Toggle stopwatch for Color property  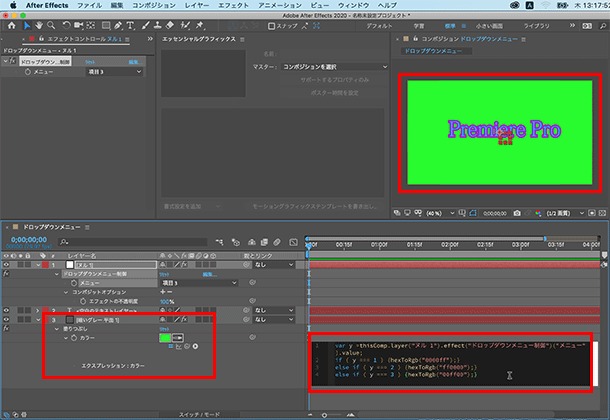(74, 338)
